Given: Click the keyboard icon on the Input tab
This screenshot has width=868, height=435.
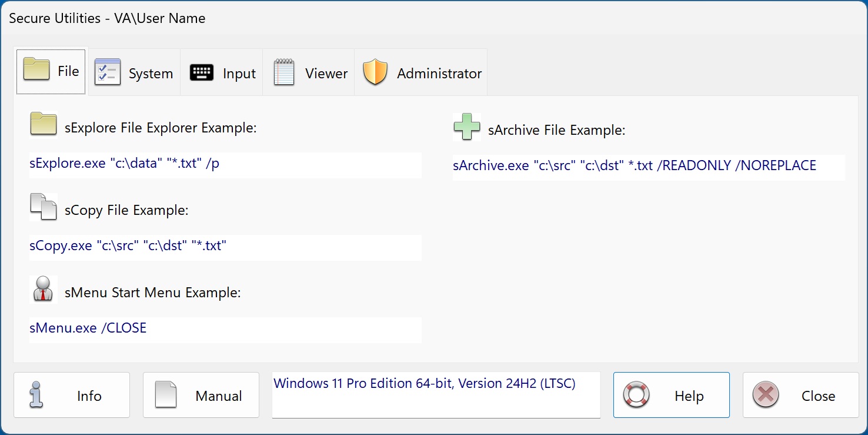Looking at the screenshot, I should (201, 72).
